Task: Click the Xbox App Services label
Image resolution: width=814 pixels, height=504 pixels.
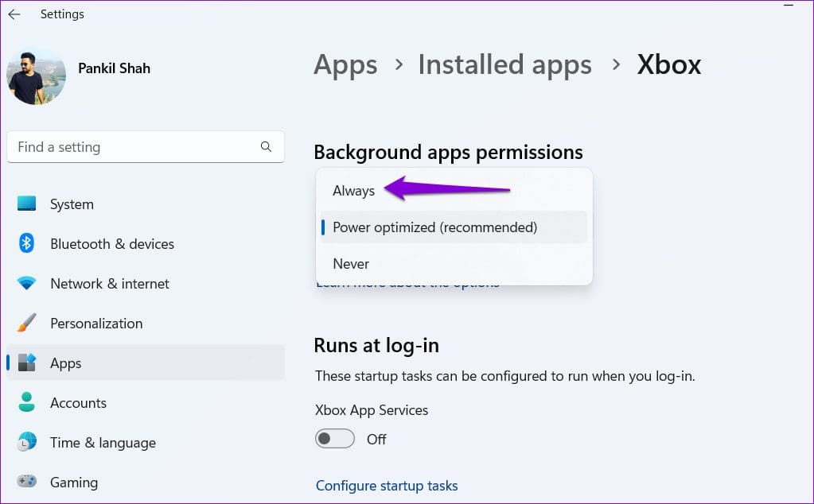Action: (371, 410)
